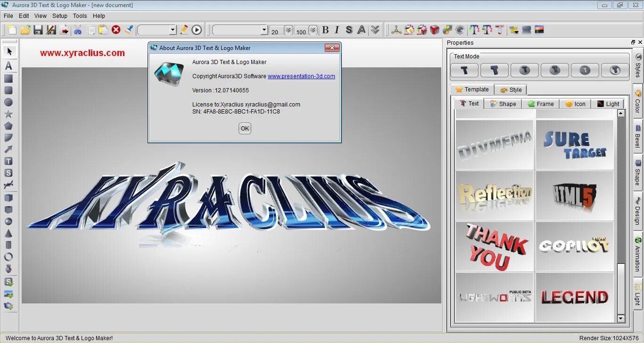Select the arrow pointer tool

click(9, 51)
